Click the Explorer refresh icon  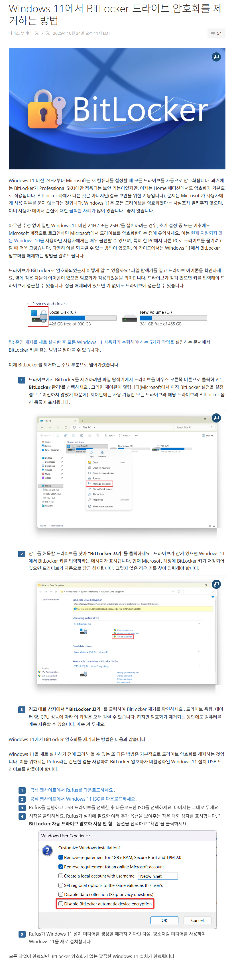(66, 427)
